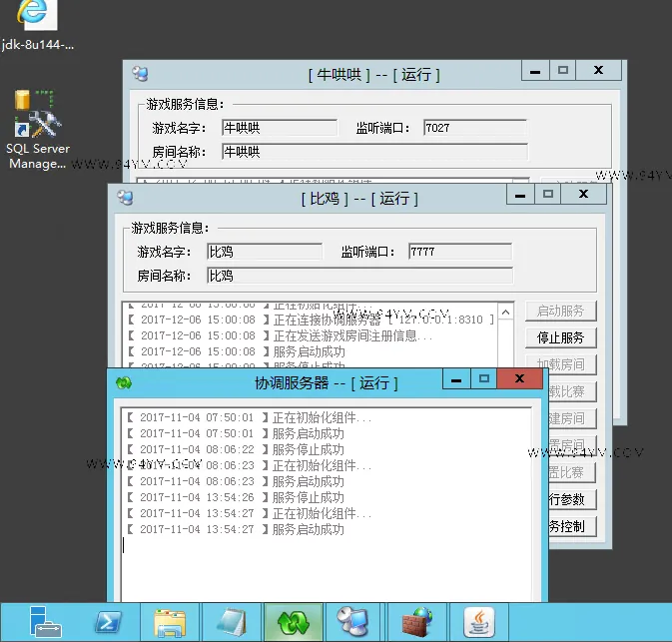The height and width of the screenshot is (642, 672).
Task: Switch to coordination server taskbar icon
Action: [294, 622]
